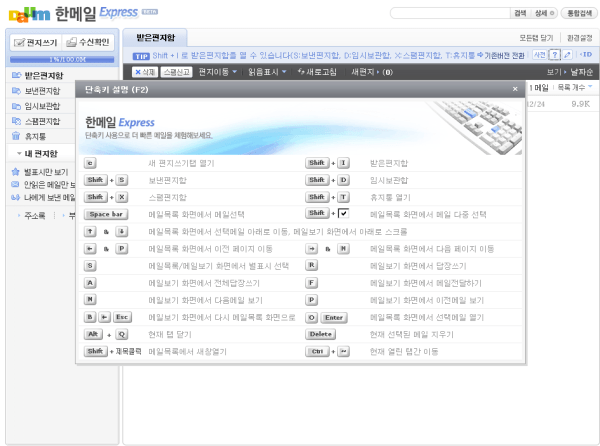Collapse the 내 편지함 section

click(37, 154)
